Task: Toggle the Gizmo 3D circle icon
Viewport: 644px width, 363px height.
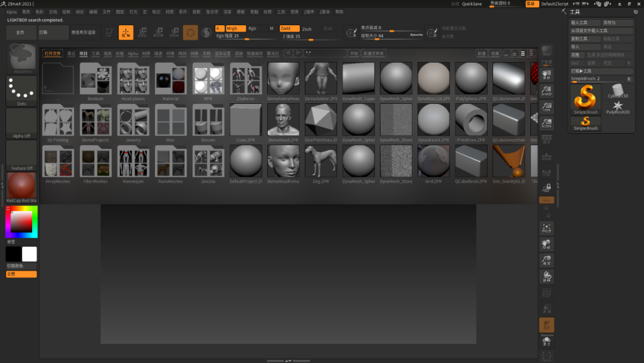Action: 190,32
